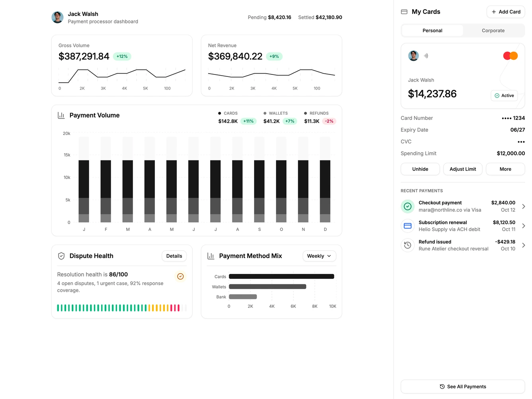Click the Wallets legend dot in Payment Volume
Image resolution: width=532 pixels, height=399 pixels.
pos(265,113)
